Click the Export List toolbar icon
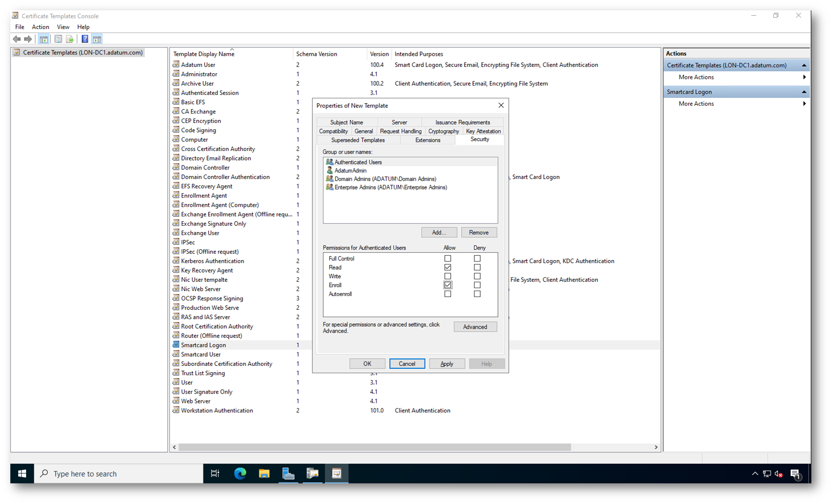Viewport: 832px width, 504px height. click(70, 39)
